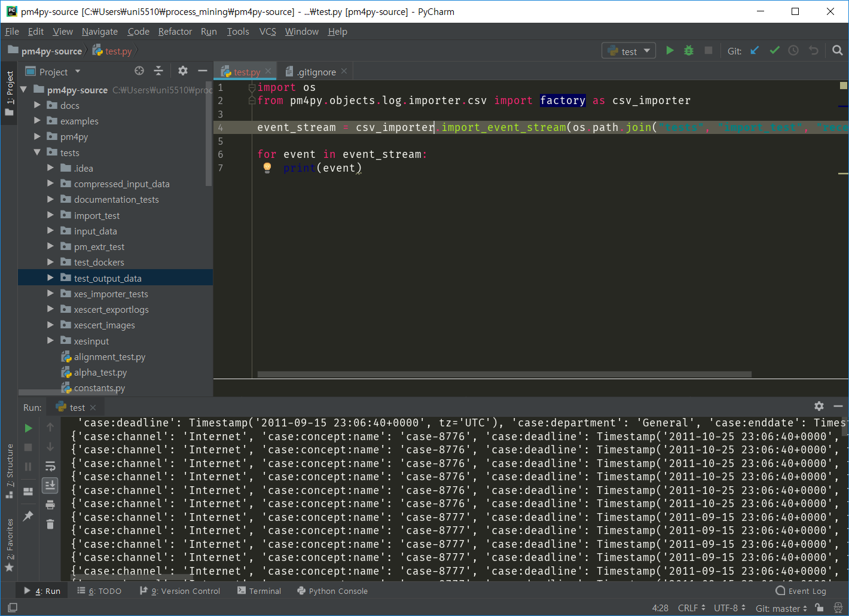Click the down-arrow stack trace icon in Run panel

click(50, 447)
